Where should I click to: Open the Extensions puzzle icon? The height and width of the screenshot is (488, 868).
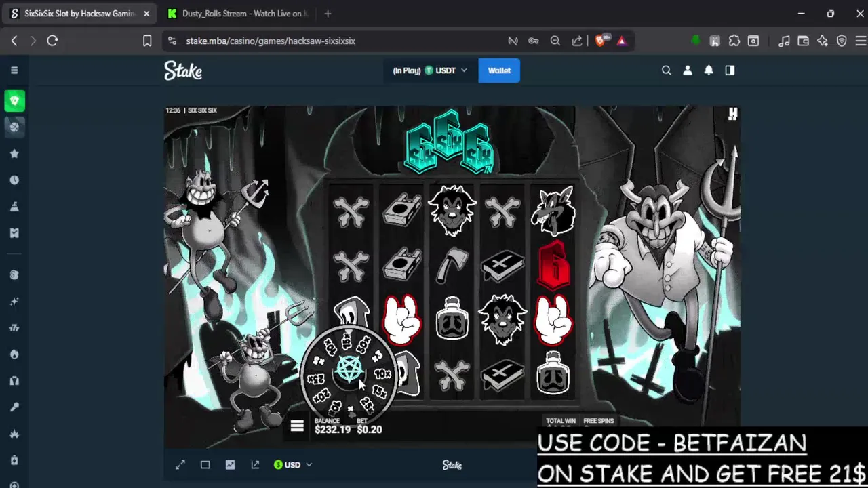[x=734, y=41]
